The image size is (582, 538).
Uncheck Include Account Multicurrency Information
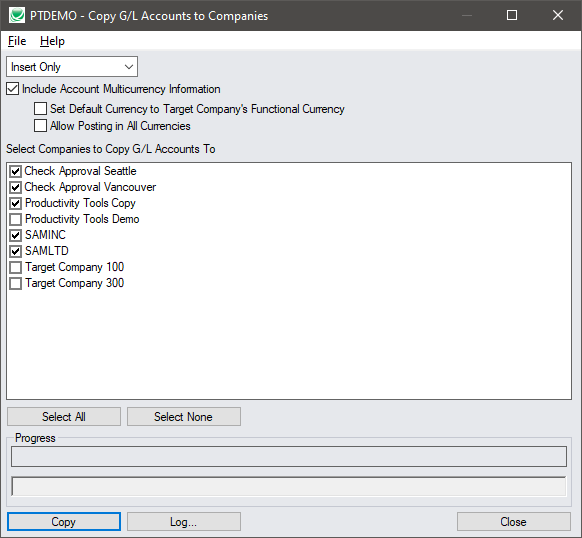[13, 89]
